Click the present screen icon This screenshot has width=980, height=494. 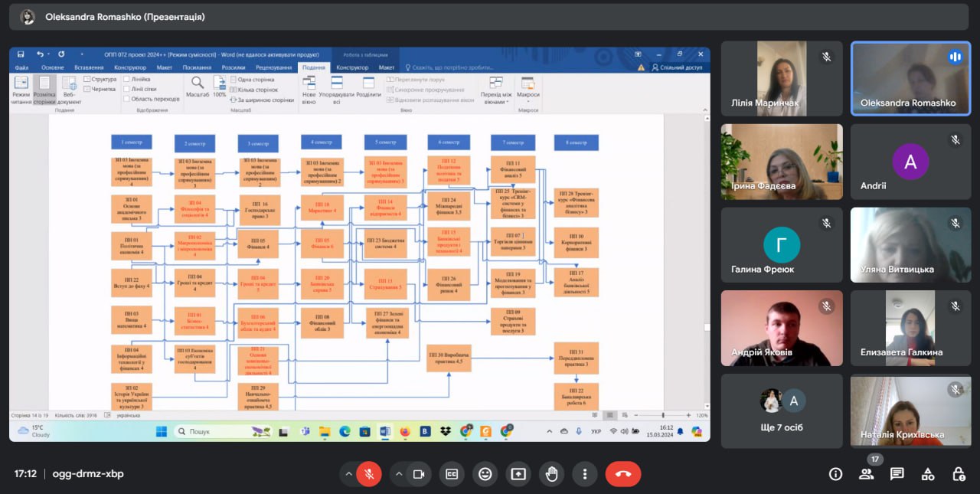tap(518, 474)
